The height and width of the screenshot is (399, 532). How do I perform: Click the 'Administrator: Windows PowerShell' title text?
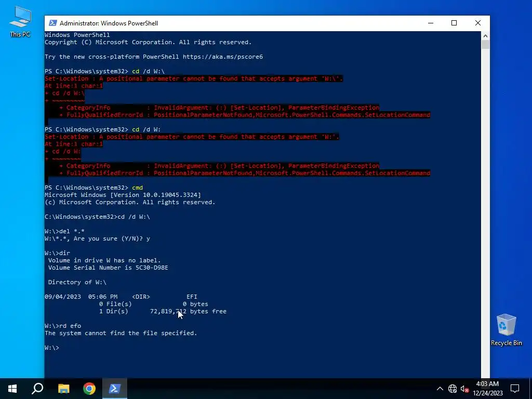coord(109,23)
